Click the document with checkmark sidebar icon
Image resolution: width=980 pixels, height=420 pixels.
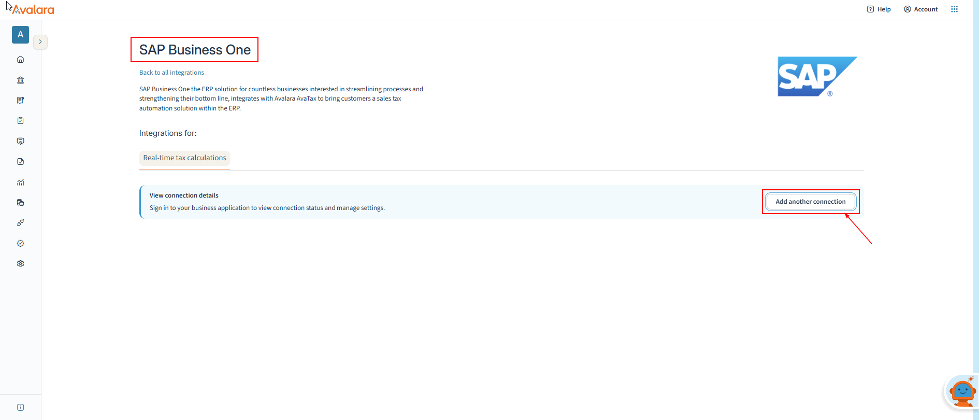[20, 162]
